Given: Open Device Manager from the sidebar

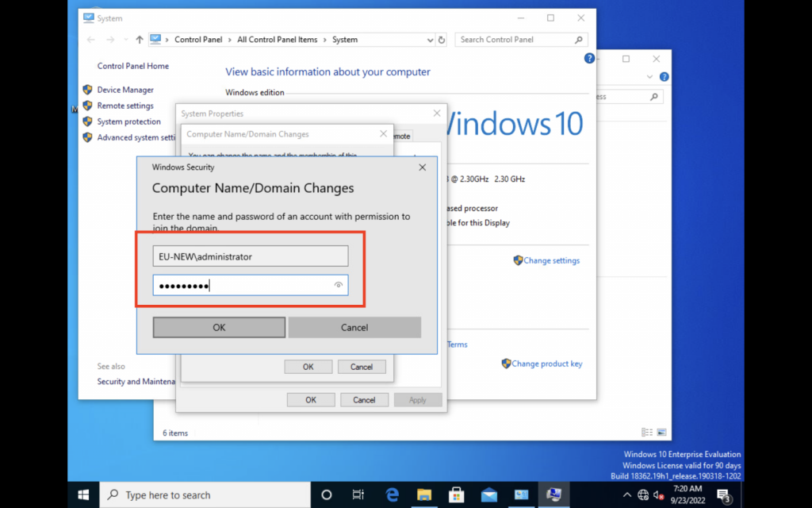Looking at the screenshot, I should click(125, 90).
